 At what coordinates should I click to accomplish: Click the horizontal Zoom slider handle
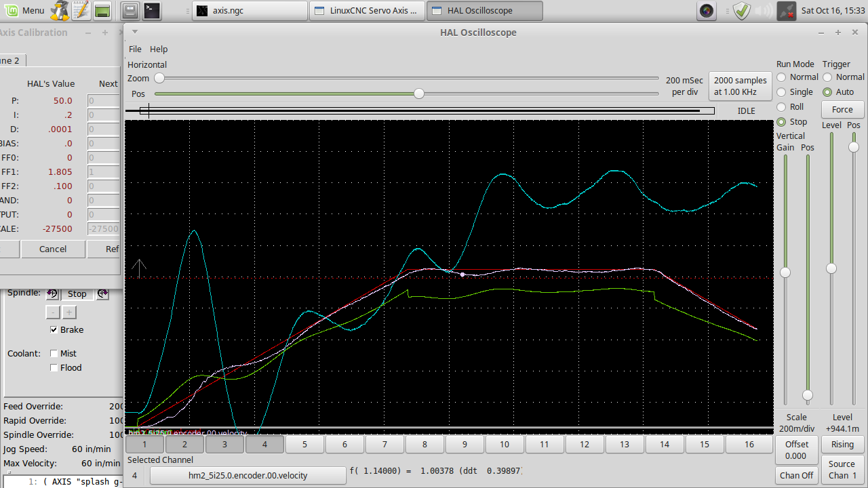tap(159, 79)
